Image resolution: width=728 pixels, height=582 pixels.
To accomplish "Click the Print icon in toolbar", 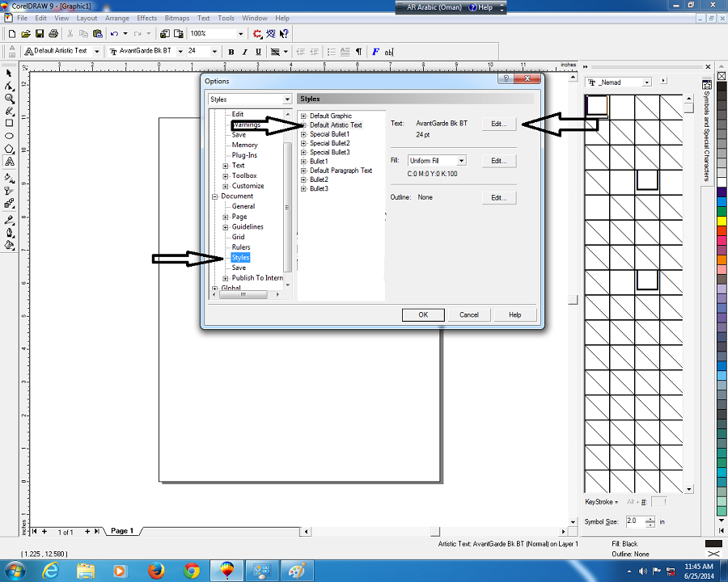I will 53,33.
